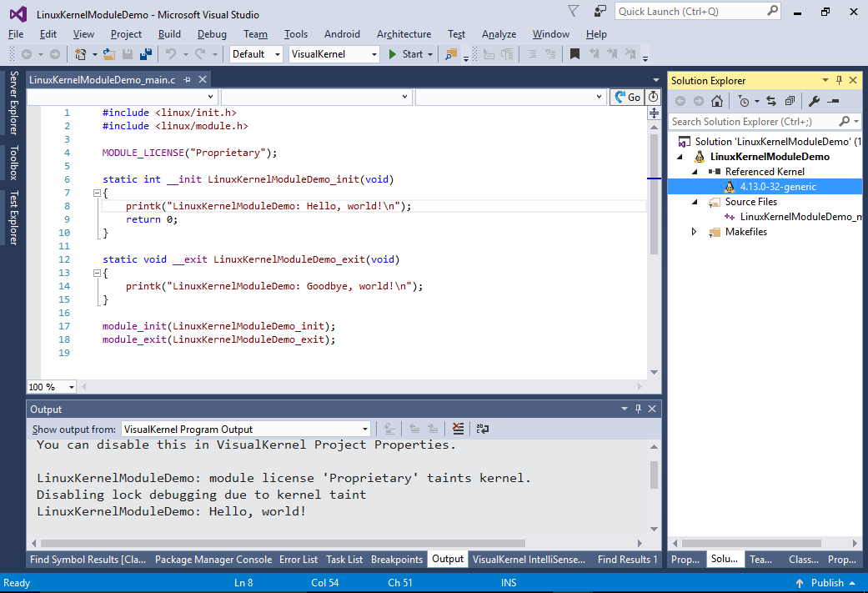868x593 pixels.
Task: Switch to the Breakpoints tab
Action: point(396,560)
